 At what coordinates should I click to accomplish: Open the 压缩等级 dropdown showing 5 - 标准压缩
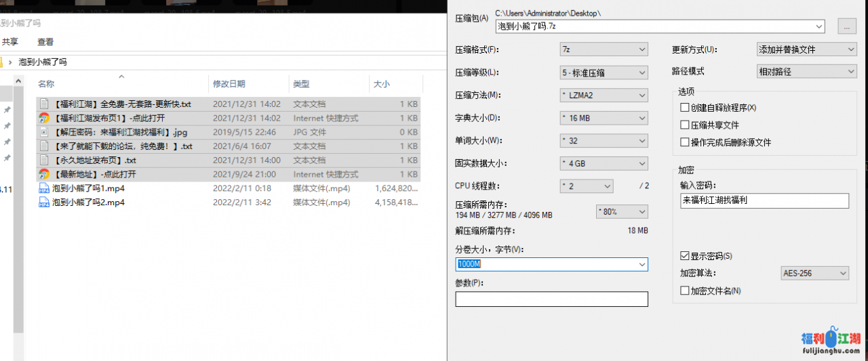(603, 72)
